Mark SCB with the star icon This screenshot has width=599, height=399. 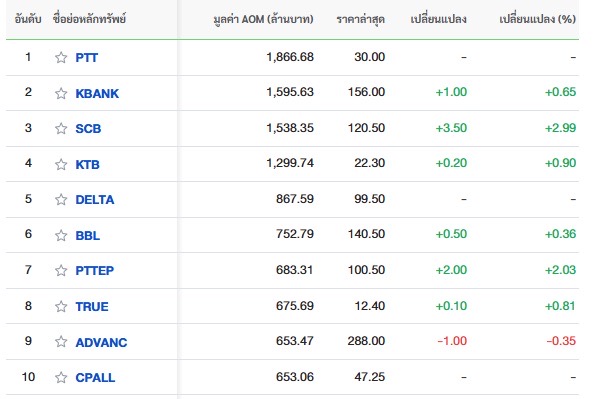[x=61, y=128]
